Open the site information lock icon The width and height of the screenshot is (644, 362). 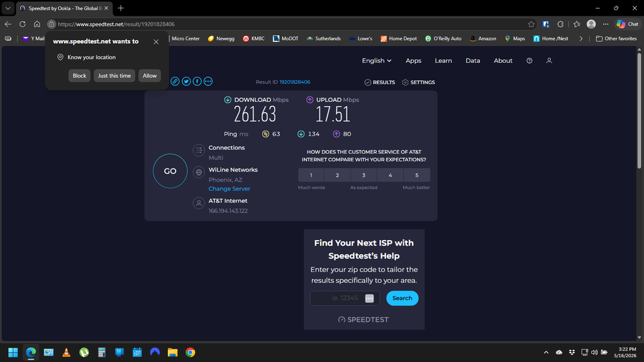click(x=52, y=25)
